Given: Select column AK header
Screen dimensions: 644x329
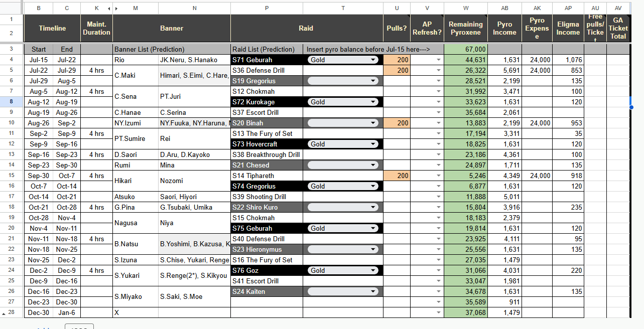Looking at the screenshot, I should 537,9.
